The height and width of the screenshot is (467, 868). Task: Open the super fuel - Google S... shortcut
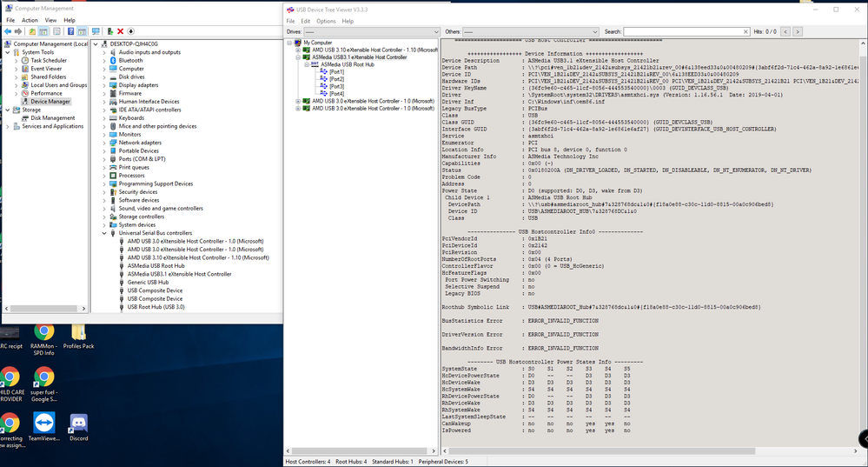click(43, 384)
